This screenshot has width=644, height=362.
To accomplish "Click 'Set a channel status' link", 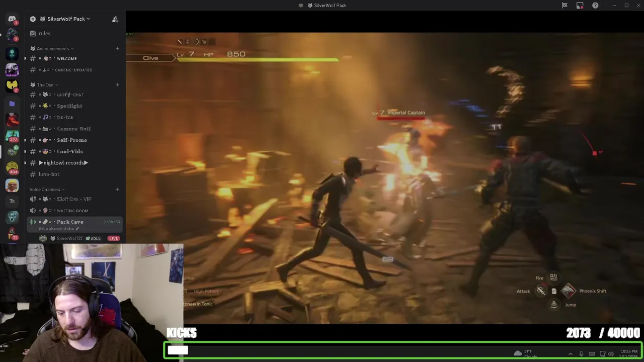I will coord(59,229).
